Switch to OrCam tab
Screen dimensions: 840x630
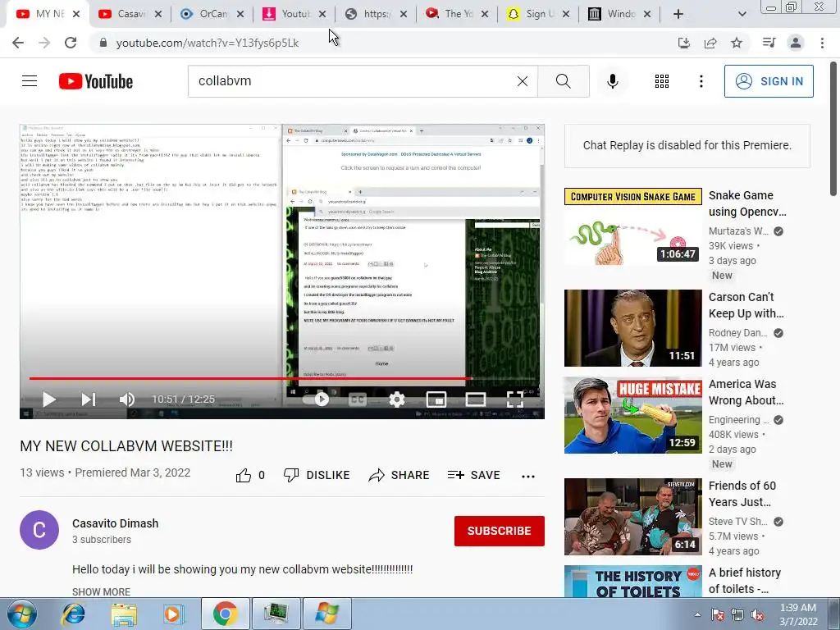pos(212,14)
